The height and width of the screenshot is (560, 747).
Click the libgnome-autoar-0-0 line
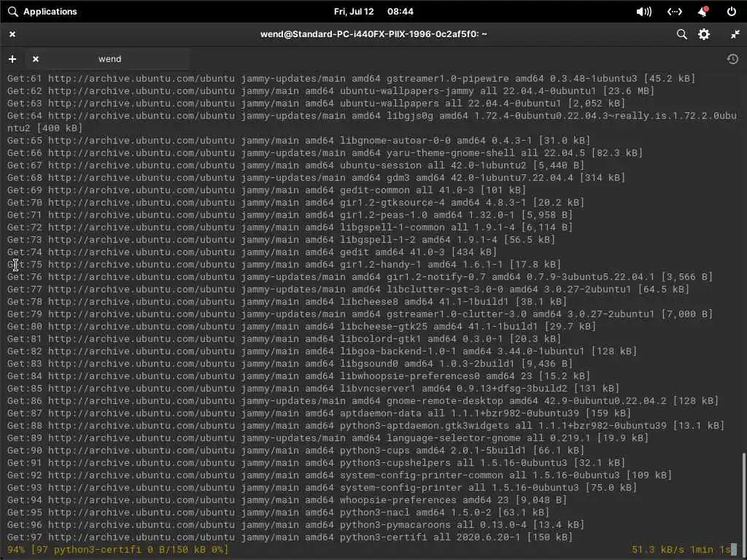click(x=298, y=140)
